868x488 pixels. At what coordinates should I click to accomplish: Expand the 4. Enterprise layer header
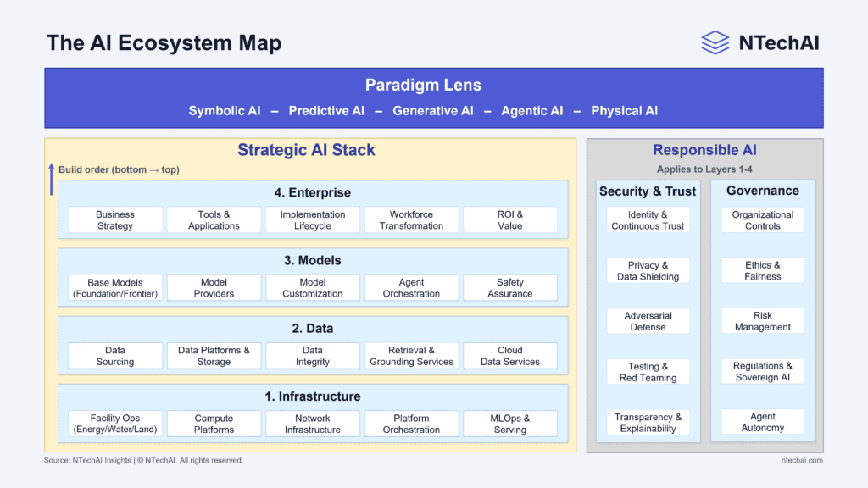point(314,192)
